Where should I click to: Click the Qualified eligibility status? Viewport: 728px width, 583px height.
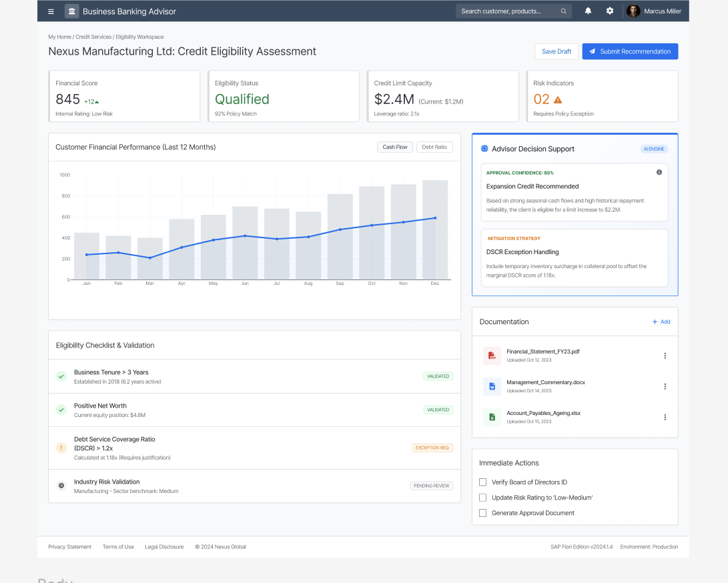pos(242,99)
